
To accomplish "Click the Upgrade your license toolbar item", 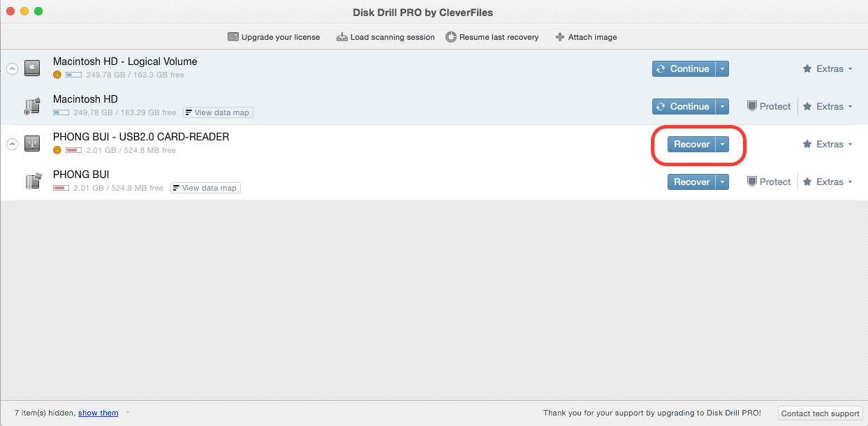I will pos(274,37).
